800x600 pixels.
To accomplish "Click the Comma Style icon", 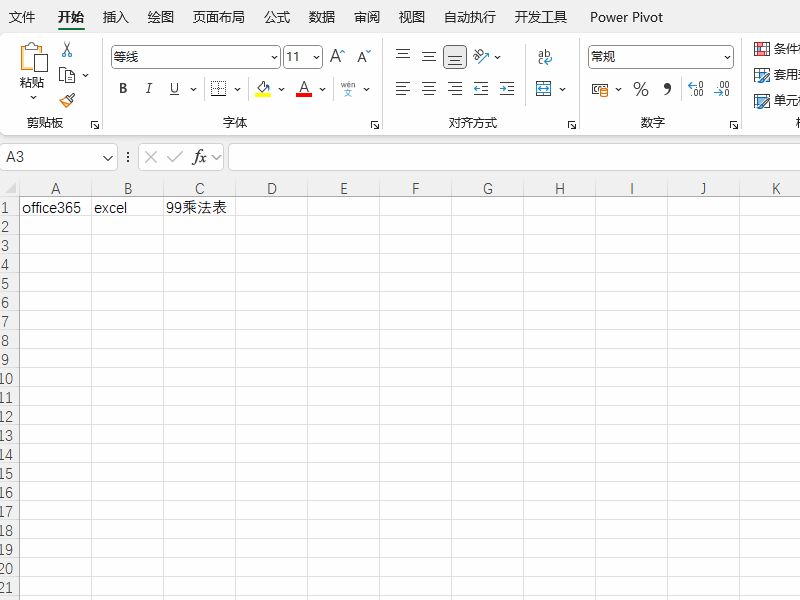I will (667, 89).
